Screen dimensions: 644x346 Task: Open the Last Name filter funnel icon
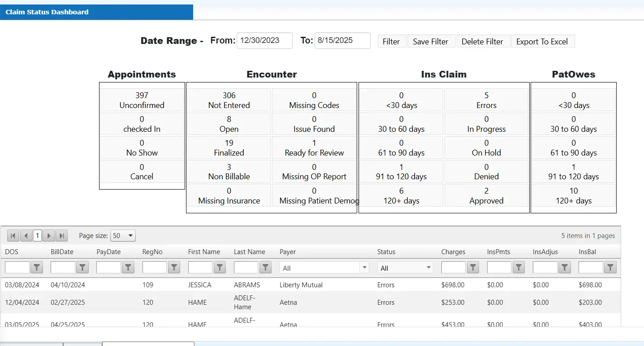click(x=265, y=268)
